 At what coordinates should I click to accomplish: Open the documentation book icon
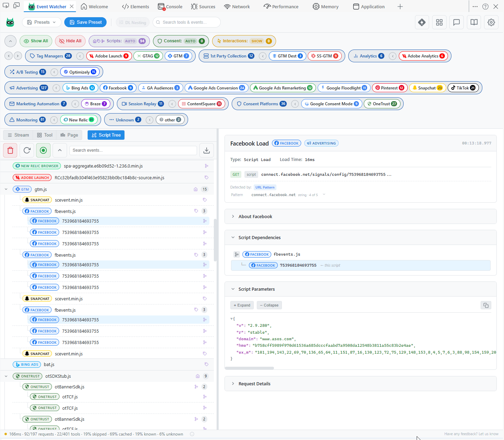point(474,22)
